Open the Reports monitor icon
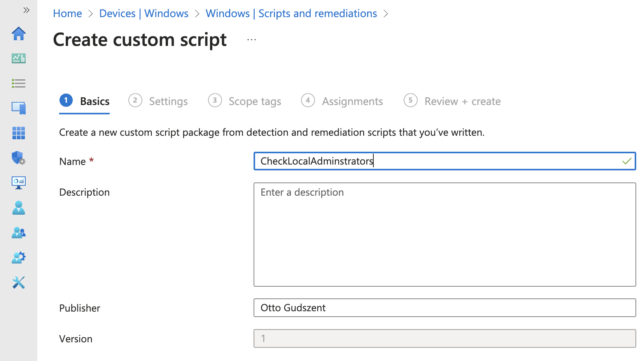The width and height of the screenshot is (644, 361). pos(19,183)
